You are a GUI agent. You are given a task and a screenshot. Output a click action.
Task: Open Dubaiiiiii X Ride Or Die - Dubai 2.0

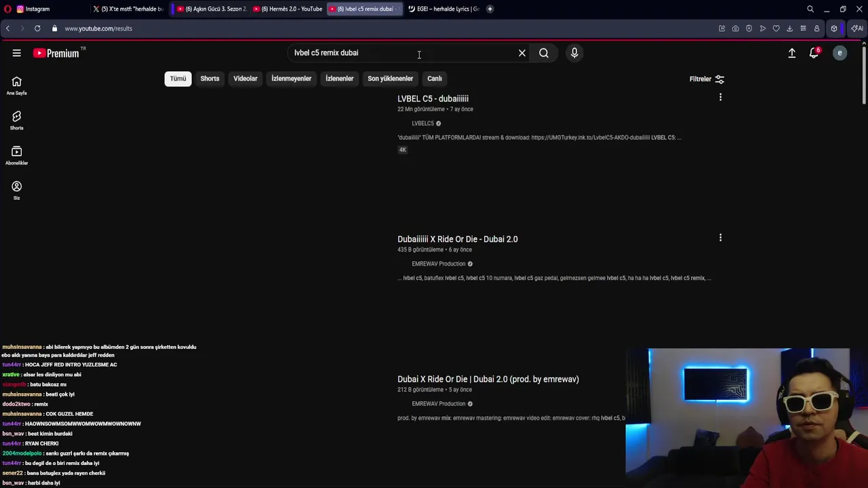coord(458,239)
